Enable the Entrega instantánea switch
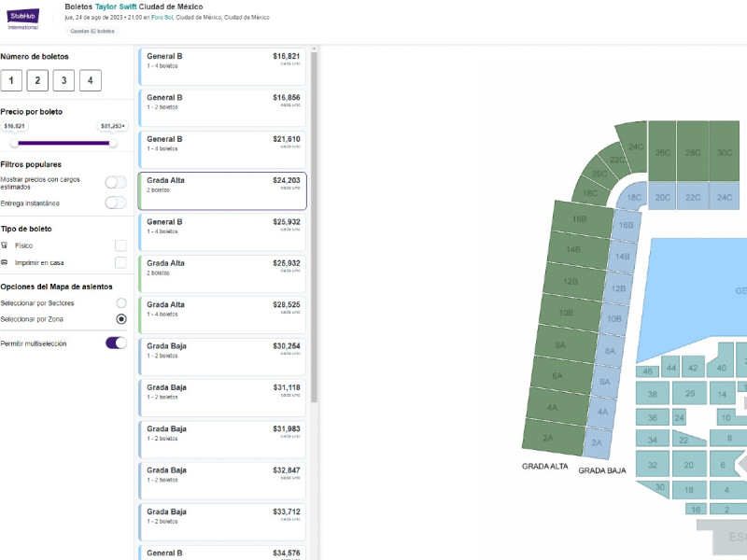Screen dimensions: 747x560 click(x=116, y=203)
